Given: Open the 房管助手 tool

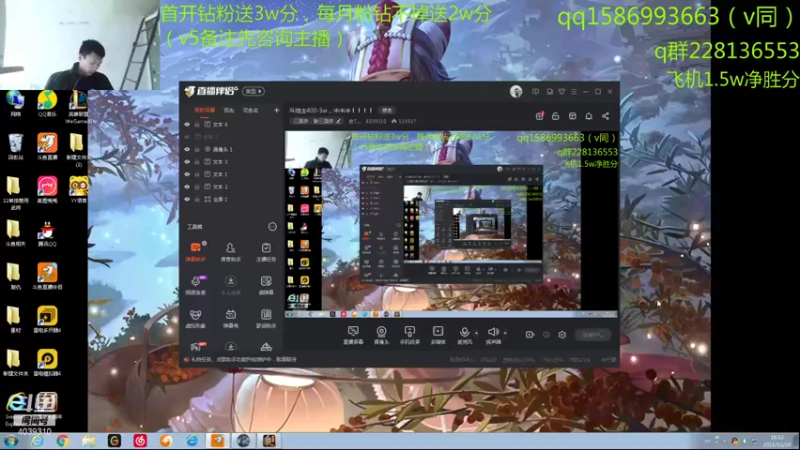Looking at the screenshot, I should [x=231, y=252].
